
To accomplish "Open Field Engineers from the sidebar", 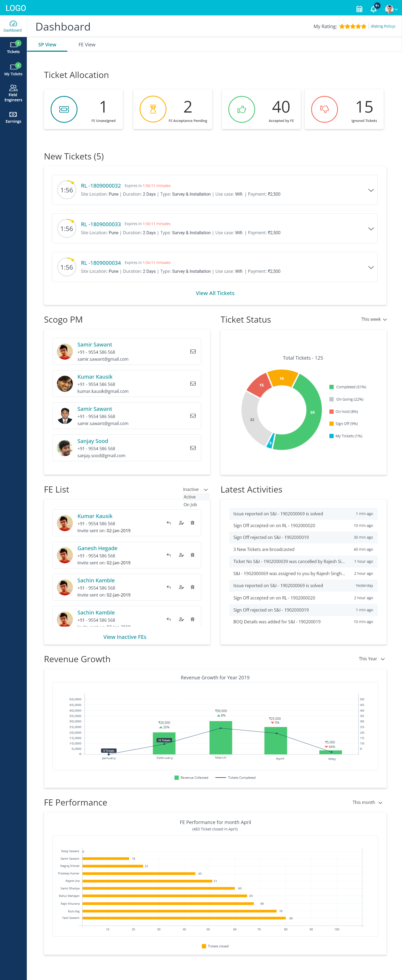I will coord(13,93).
